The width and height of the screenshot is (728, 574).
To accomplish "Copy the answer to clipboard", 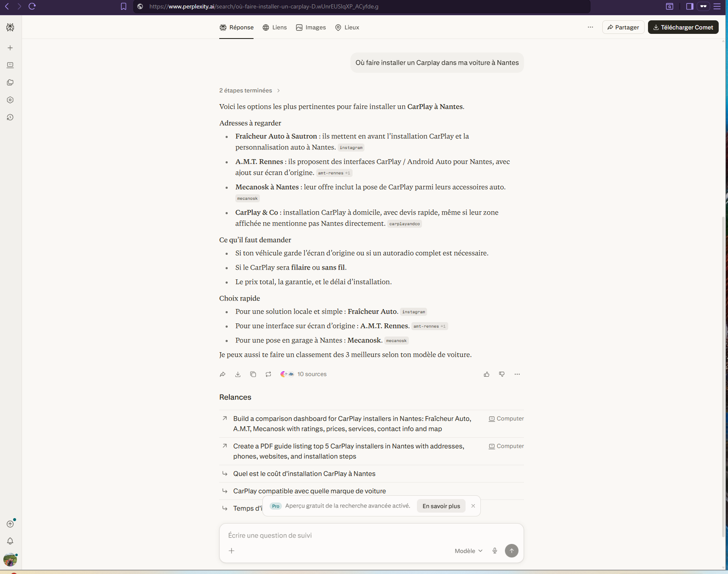I will pos(253,374).
